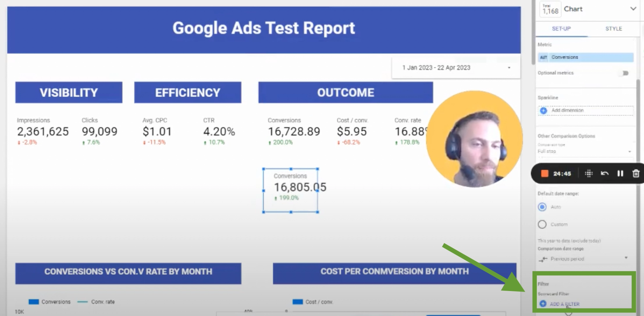This screenshot has width=644, height=316.
Task: Click the Sparkline section label
Action: pos(548,98)
